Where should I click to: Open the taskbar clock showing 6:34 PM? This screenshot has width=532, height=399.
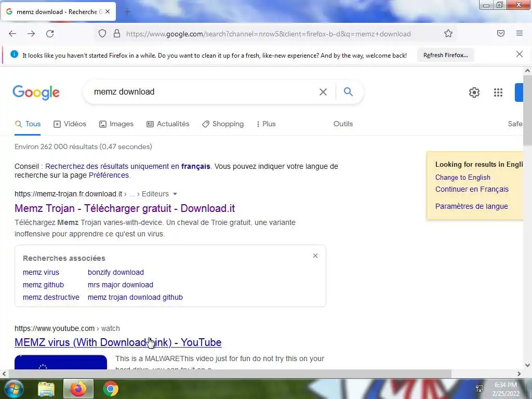(x=506, y=389)
